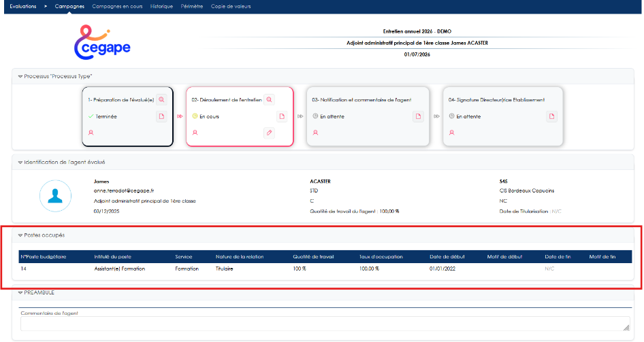Open document icon in Préparation de l'évalué(e) card
This screenshot has width=644, height=342.
pyautogui.click(x=161, y=116)
